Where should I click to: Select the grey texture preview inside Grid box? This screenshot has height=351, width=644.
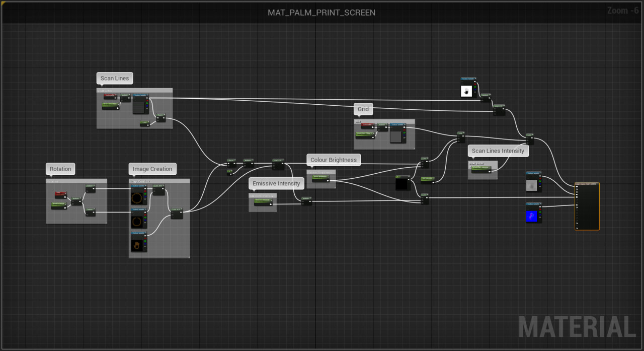pyautogui.click(x=396, y=137)
